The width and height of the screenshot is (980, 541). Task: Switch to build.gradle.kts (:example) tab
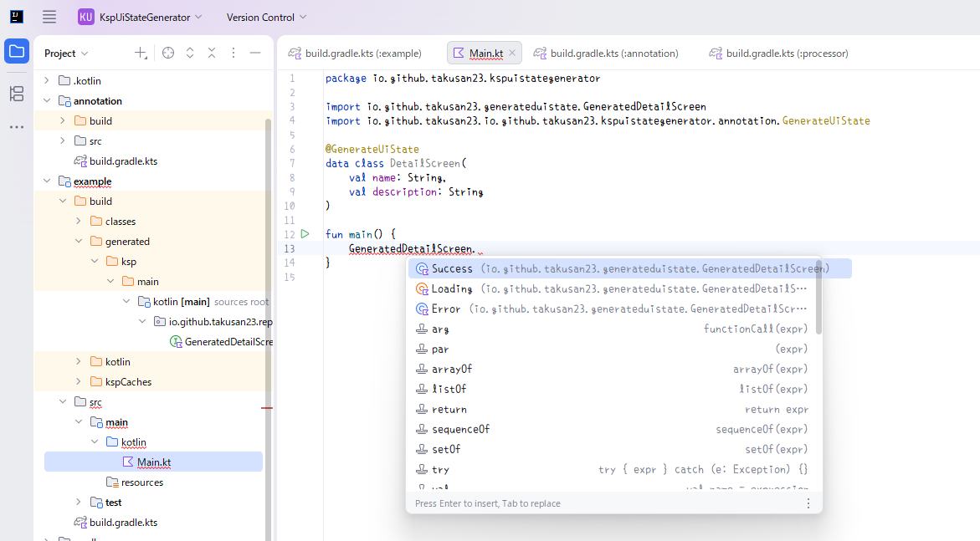[355, 53]
